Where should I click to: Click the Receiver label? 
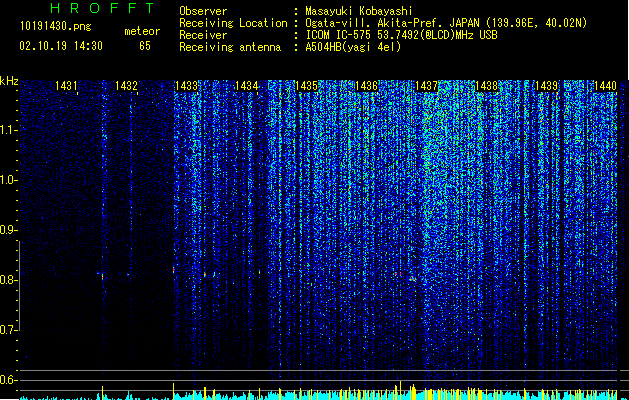click(203, 35)
